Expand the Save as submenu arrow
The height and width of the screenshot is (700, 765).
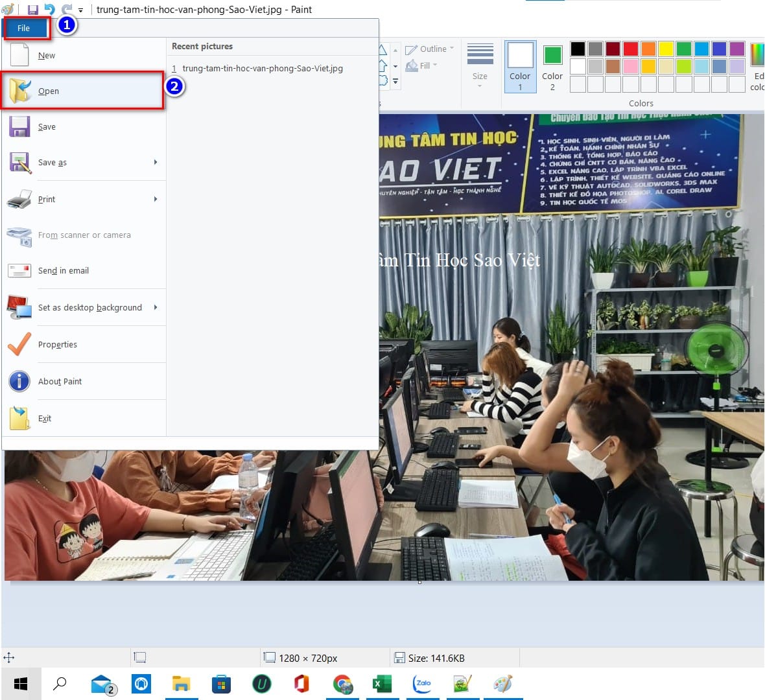(x=156, y=163)
